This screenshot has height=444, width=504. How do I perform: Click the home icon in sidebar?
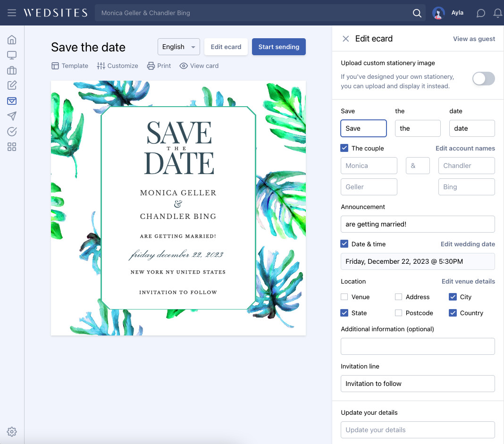point(12,40)
